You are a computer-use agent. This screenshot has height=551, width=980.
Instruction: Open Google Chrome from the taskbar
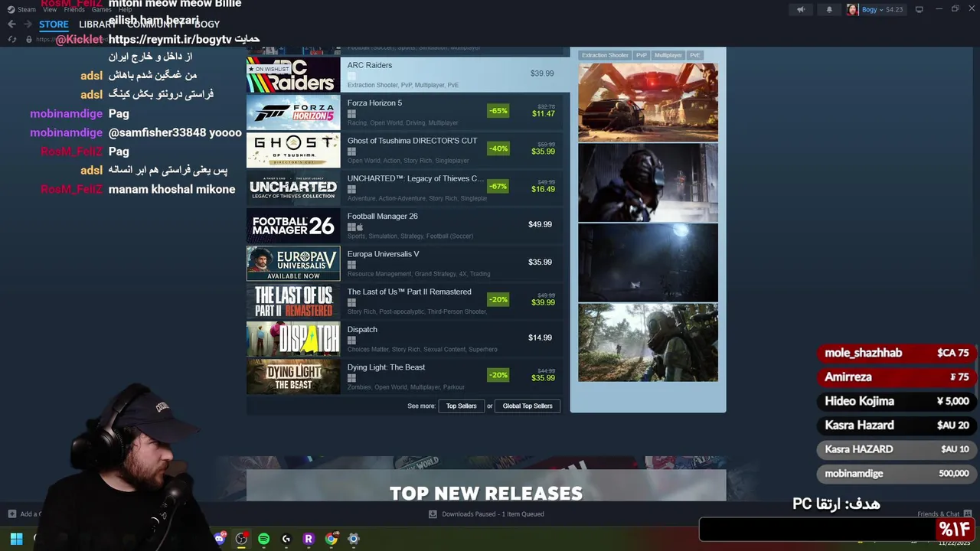[331, 539]
